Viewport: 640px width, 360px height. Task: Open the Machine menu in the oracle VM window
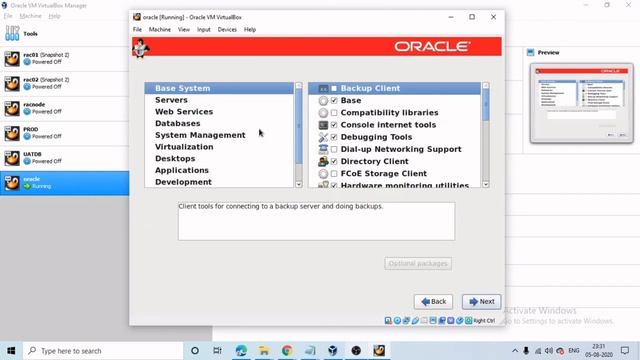[160, 29]
